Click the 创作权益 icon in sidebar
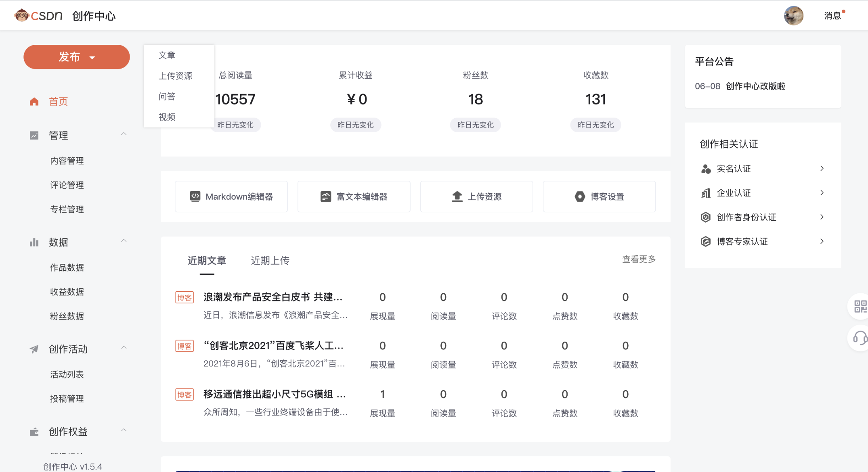The width and height of the screenshot is (868, 472). click(x=34, y=431)
